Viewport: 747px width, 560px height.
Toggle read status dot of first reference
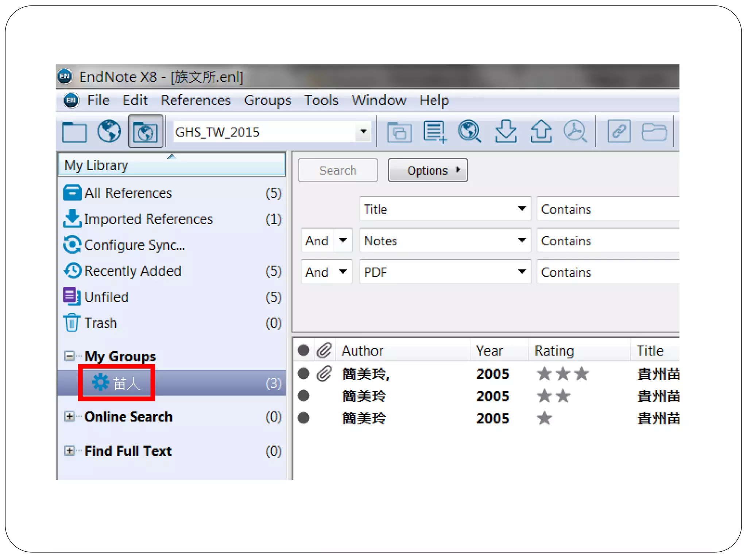click(303, 374)
